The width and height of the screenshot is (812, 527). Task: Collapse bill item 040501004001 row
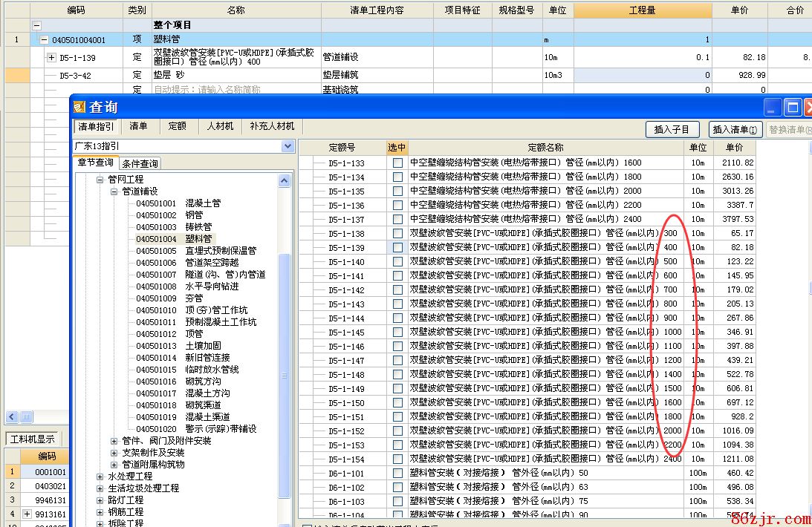(44, 40)
